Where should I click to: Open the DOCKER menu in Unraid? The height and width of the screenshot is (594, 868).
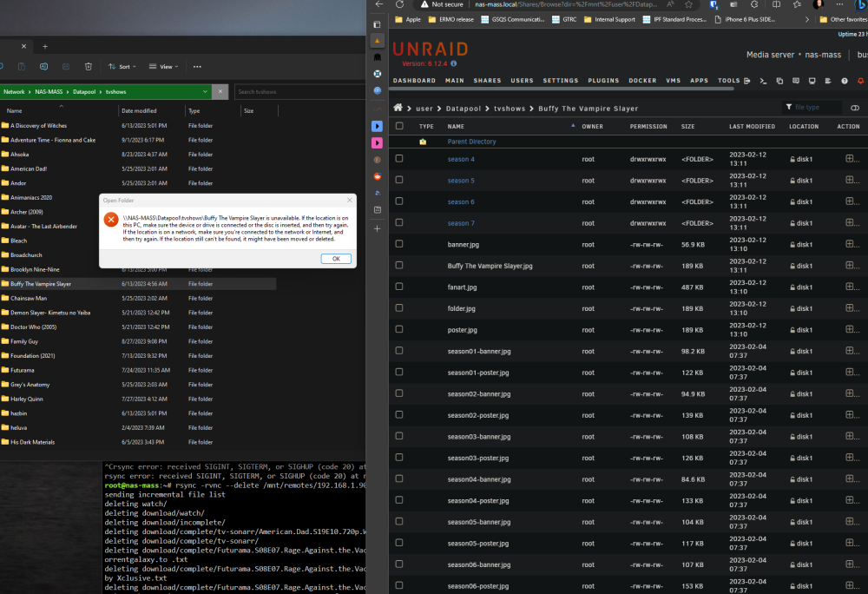pos(642,81)
